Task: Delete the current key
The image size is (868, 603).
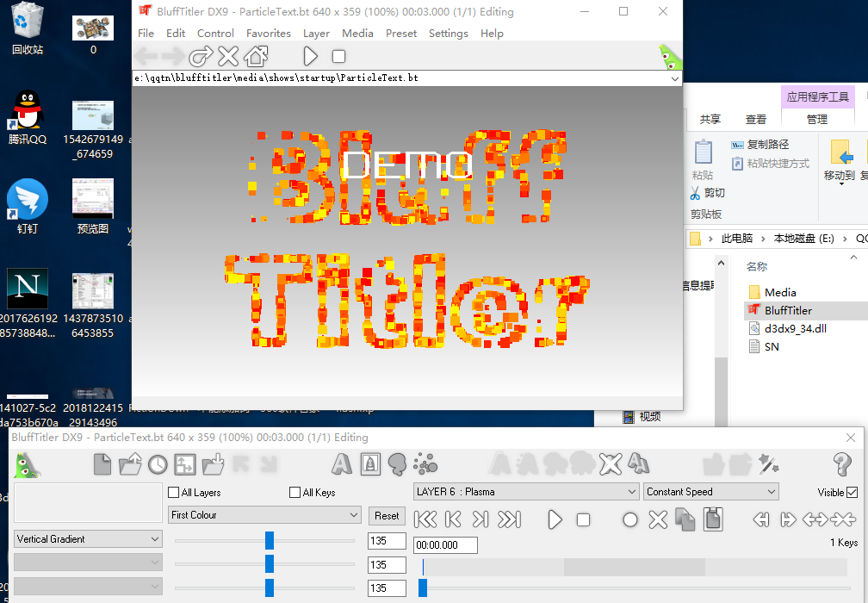Action: tap(658, 520)
